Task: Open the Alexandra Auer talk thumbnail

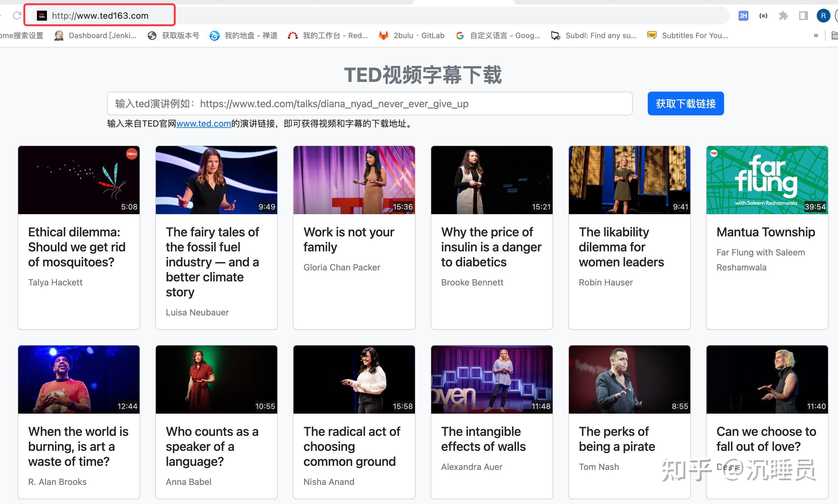Action: [x=492, y=379]
